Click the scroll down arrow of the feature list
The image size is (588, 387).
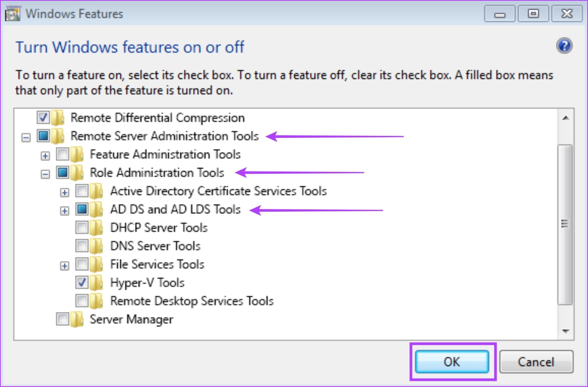pyautogui.click(x=566, y=331)
